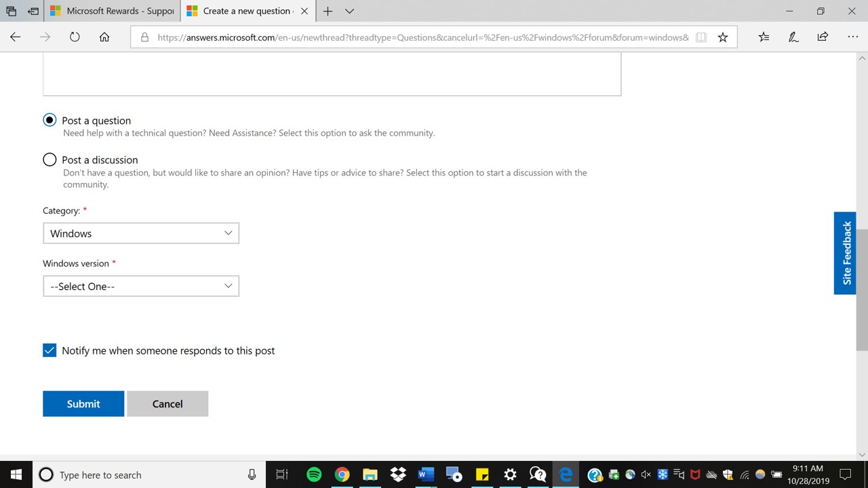Click the muted volume tray icon
This screenshot has width=868, height=488.
[x=646, y=474]
